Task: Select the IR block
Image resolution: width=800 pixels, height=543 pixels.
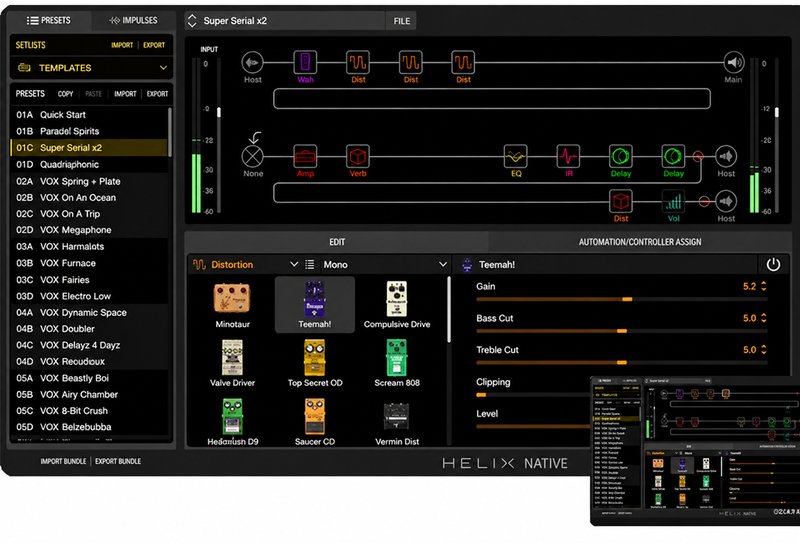Action: [x=568, y=156]
